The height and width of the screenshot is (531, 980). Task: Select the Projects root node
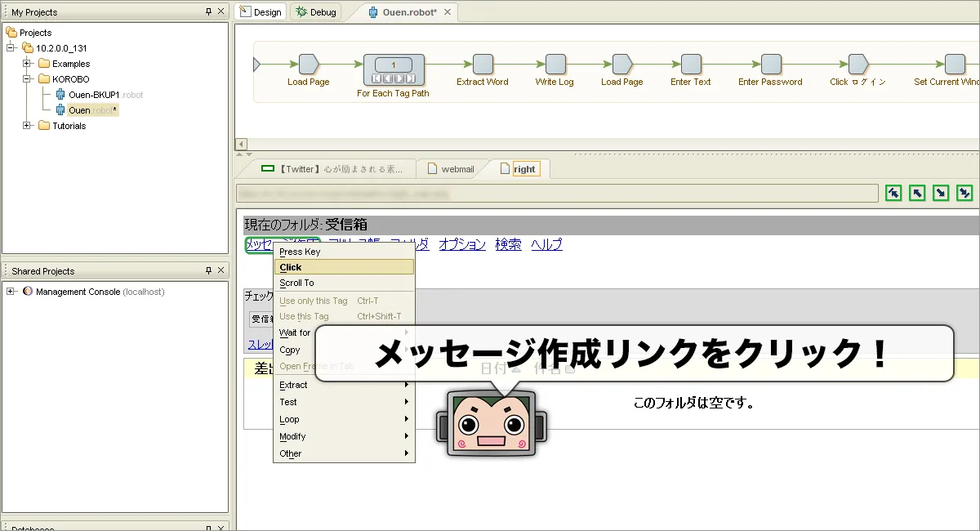click(29, 33)
